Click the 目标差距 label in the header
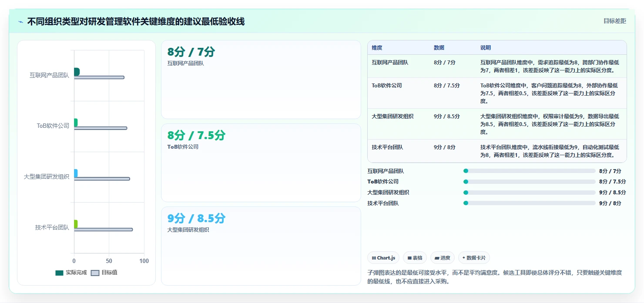 615,21
